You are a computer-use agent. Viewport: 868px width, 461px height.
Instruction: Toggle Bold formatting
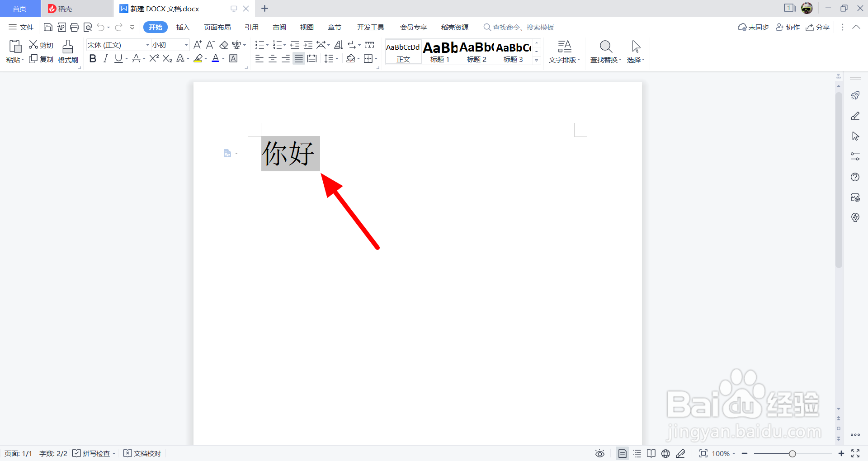pyautogui.click(x=93, y=58)
